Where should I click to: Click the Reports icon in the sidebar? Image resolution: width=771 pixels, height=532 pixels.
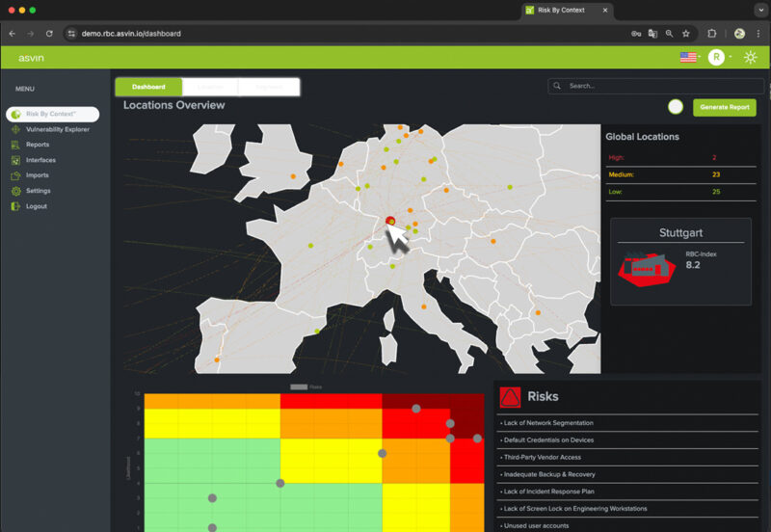click(16, 145)
